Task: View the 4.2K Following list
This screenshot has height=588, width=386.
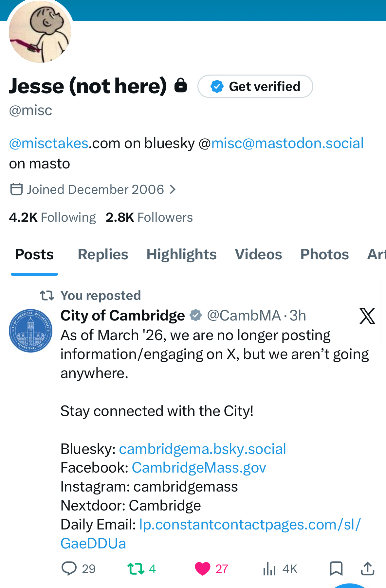Action: 52,217
